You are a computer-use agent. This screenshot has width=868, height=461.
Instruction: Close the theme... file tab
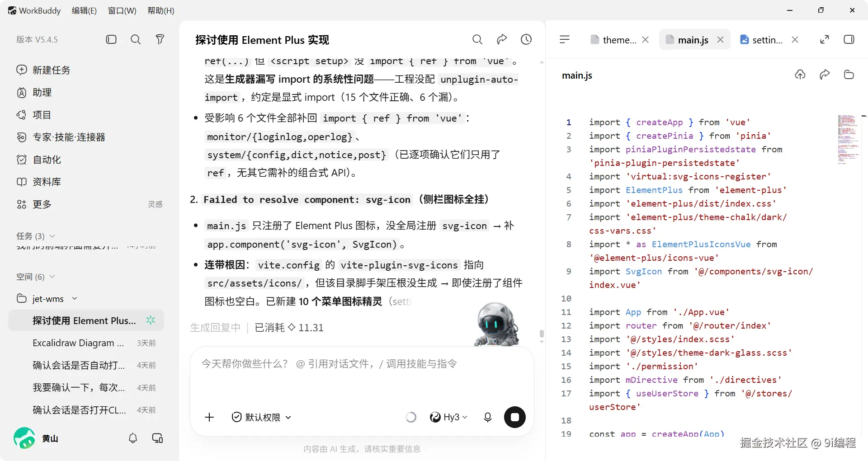[646, 40]
